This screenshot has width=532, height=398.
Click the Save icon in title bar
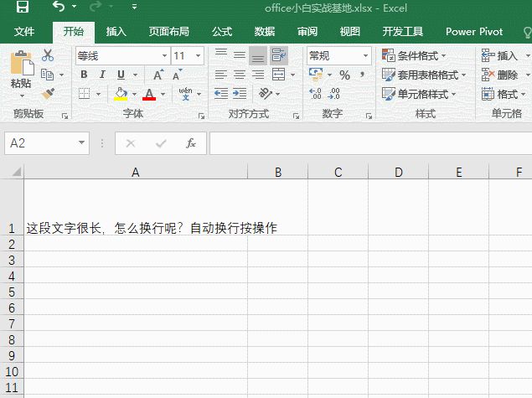[23, 8]
